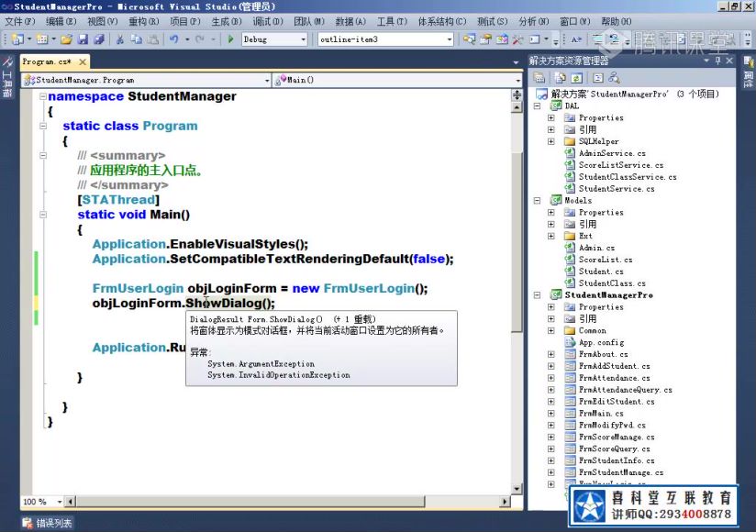Click View Class Diagram icon in Solution Explorer
Viewport: 756px width, 532px height.
click(x=615, y=78)
